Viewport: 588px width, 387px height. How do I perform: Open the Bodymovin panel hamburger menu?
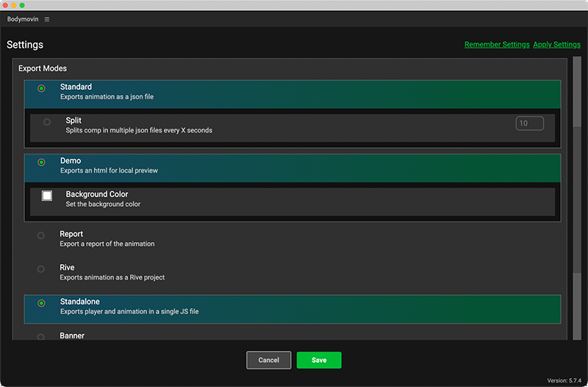click(x=47, y=19)
